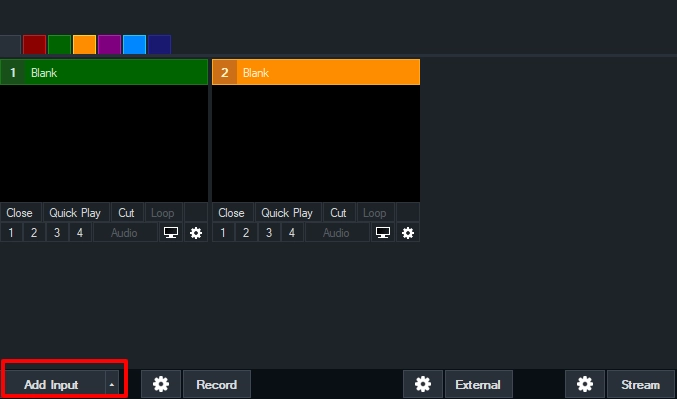Cut to input 2
This screenshot has width=677, height=399.
pos(339,213)
